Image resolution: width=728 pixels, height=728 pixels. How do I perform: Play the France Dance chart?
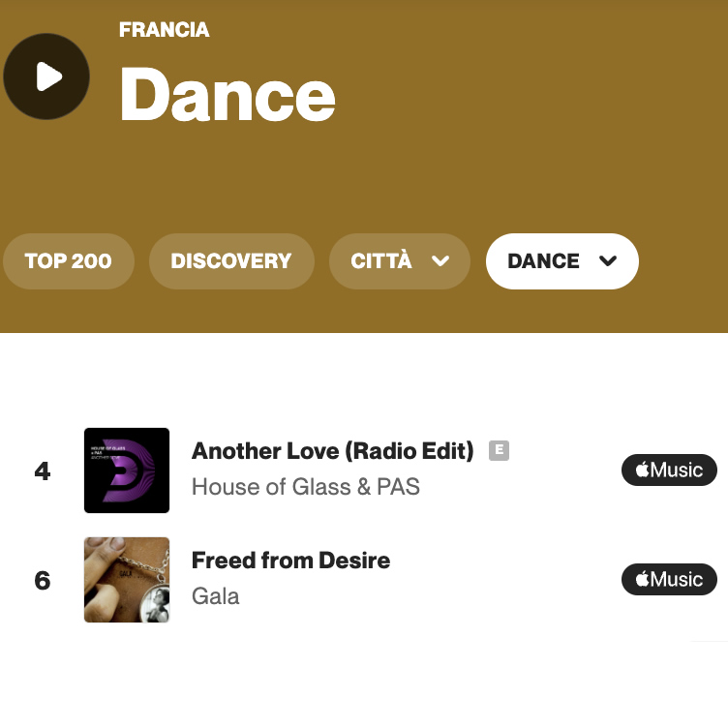pyautogui.click(x=46, y=76)
